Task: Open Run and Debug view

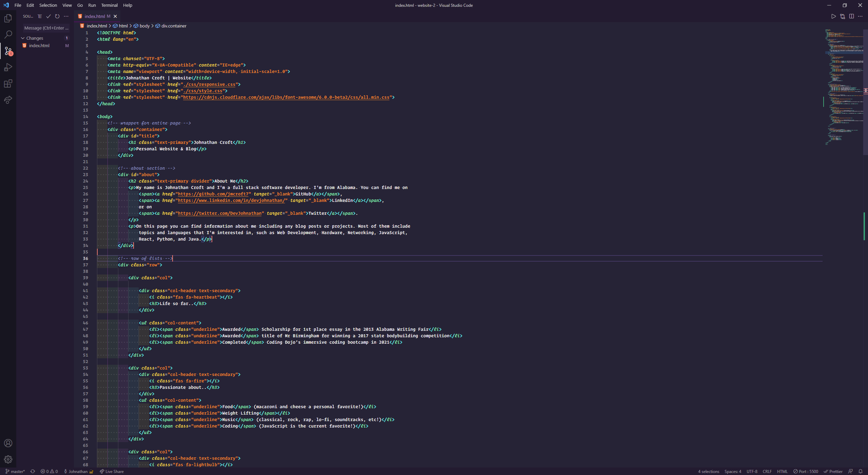Action: point(8,67)
